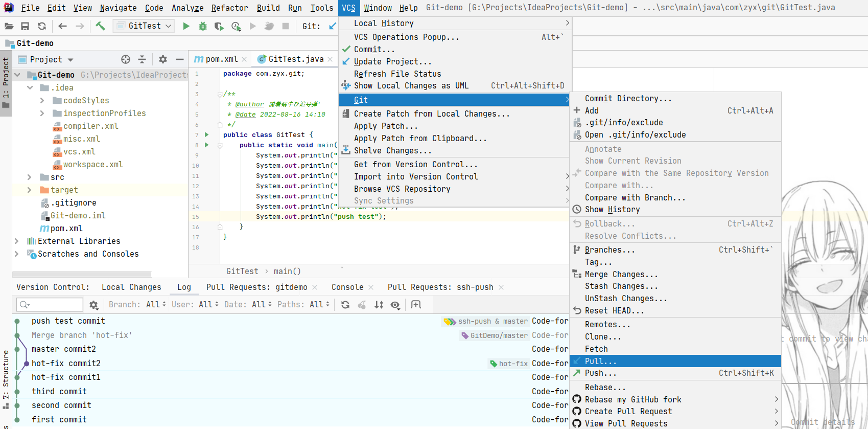Select Pull... in the Git submenu
868x429 pixels.
click(675, 361)
